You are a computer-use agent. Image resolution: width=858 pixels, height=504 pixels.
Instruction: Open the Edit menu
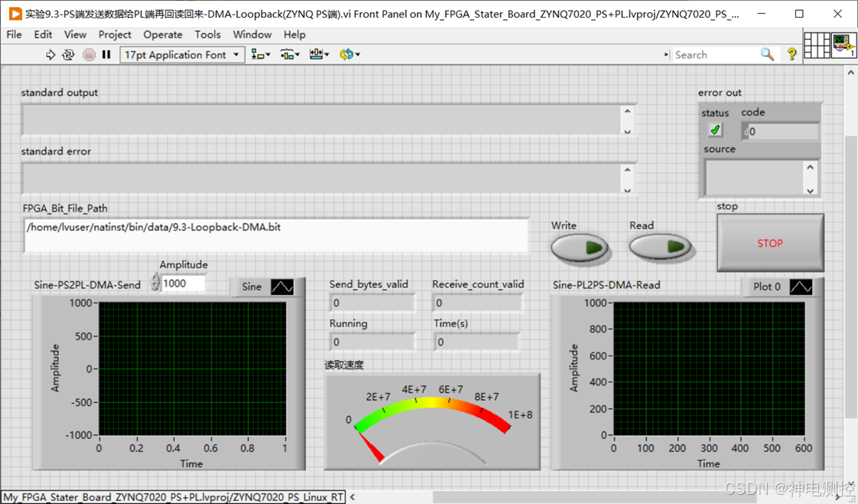tap(43, 34)
